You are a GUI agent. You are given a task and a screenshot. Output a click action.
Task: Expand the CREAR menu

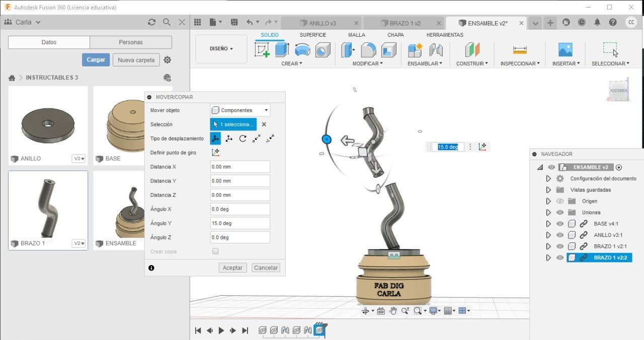[292, 63]
